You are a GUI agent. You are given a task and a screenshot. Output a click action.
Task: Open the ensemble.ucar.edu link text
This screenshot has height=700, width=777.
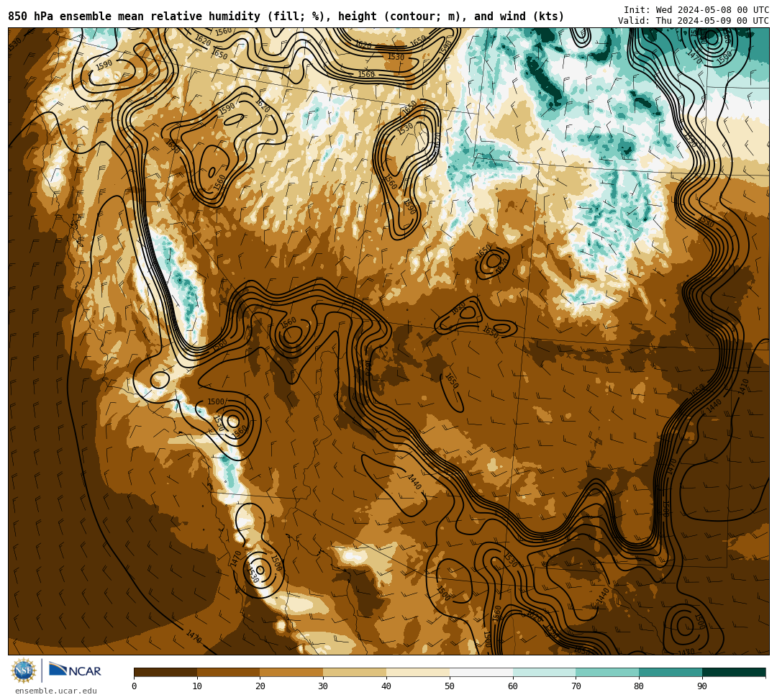56,691
